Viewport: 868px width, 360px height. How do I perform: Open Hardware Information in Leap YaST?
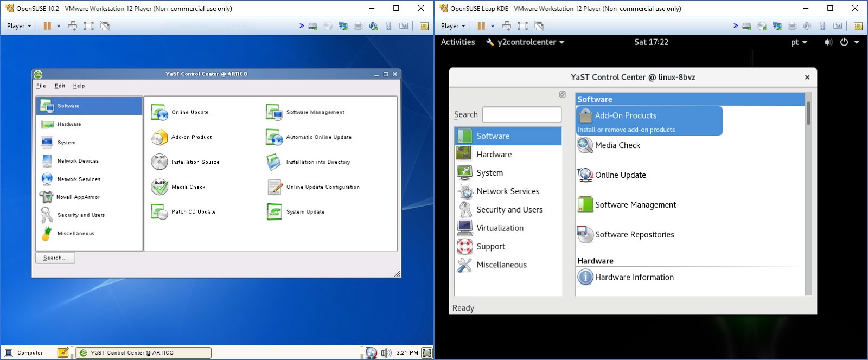(x=626, y=277)
